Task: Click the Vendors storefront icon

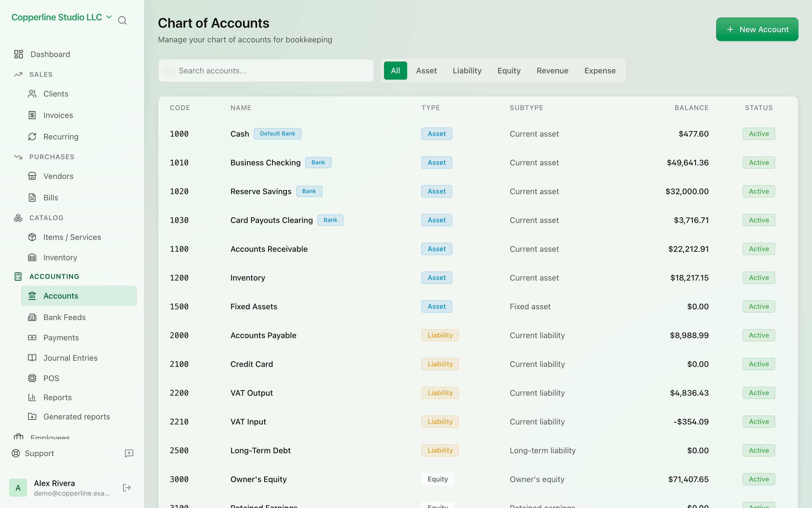Action: click(x=32, y=176)
